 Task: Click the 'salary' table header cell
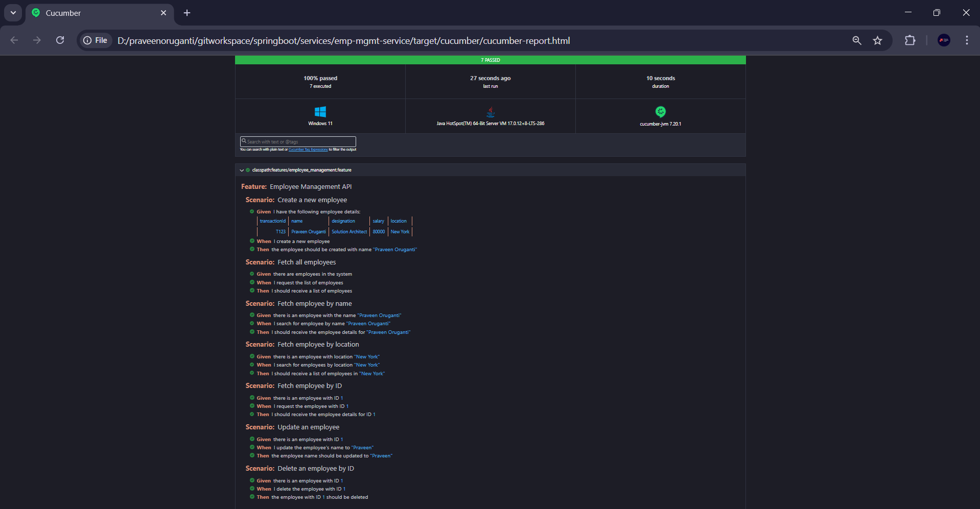click(378, 221)
